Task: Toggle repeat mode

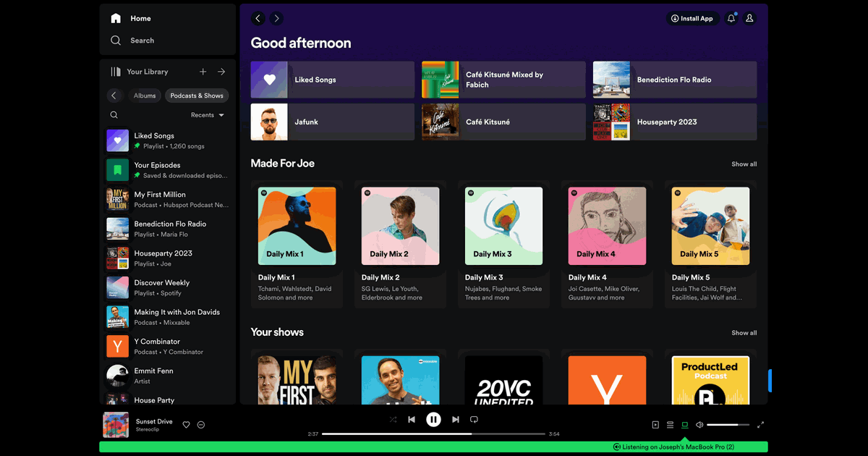Action: 474,419
